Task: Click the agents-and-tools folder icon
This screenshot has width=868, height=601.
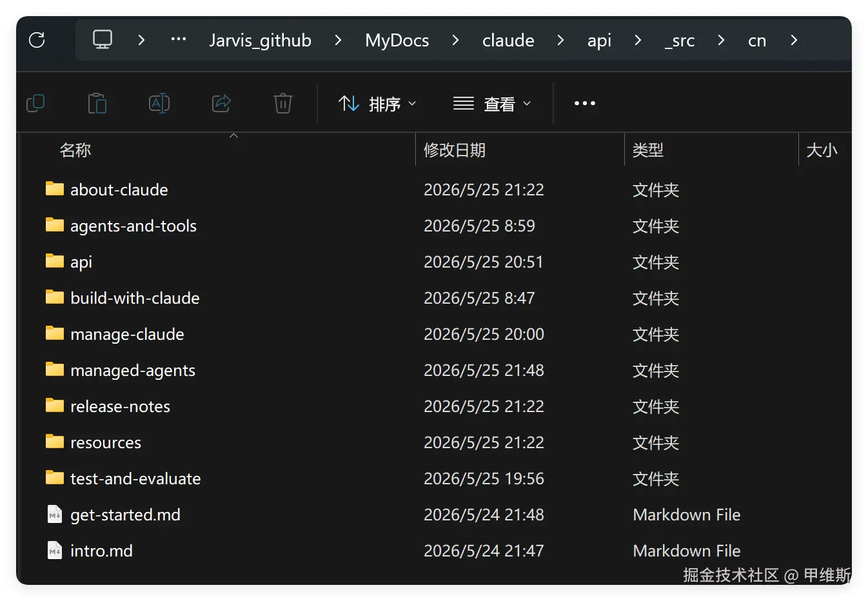Action: click(55, 225)
